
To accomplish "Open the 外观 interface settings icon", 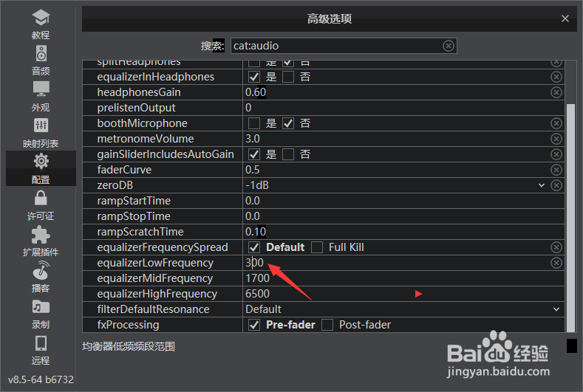I will [41, 89].
